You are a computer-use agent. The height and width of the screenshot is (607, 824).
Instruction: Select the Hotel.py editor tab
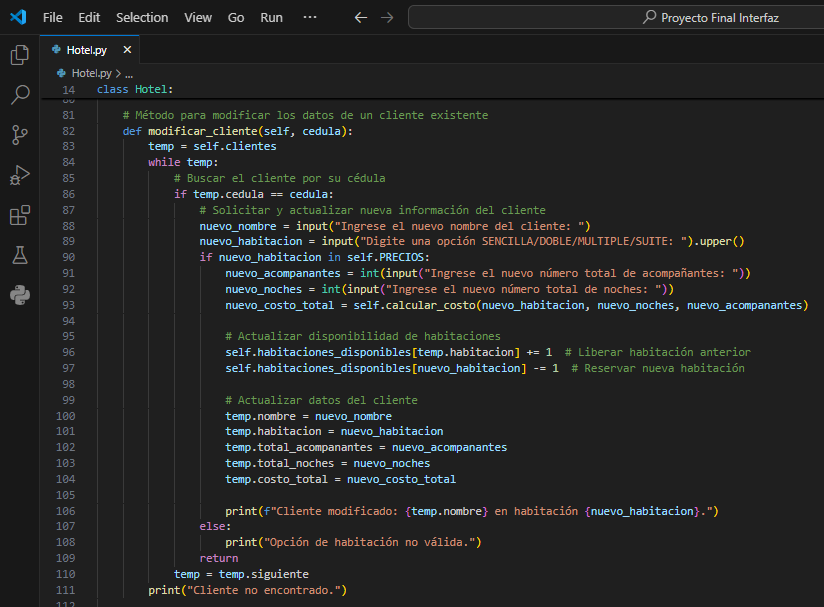(87, 49)
